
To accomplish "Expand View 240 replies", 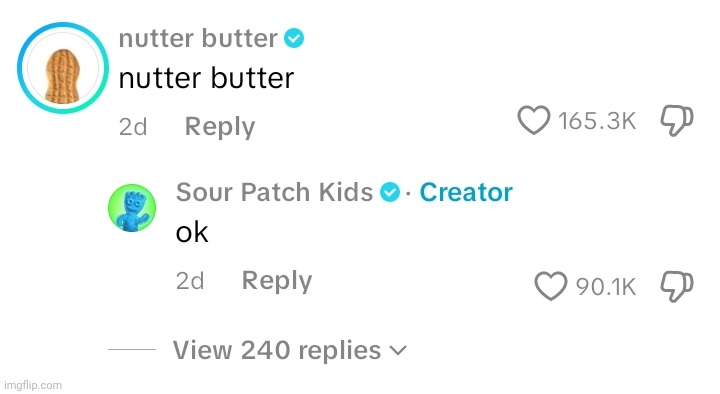I will pos(290,350).
